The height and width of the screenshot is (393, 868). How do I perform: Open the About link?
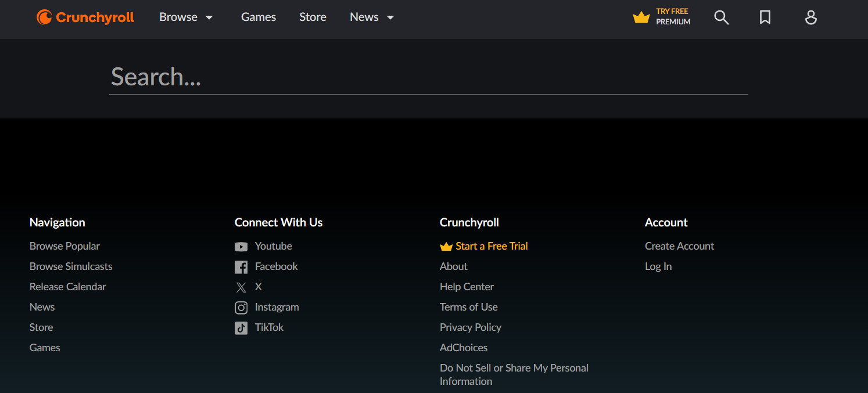click(x=454, y=266)
